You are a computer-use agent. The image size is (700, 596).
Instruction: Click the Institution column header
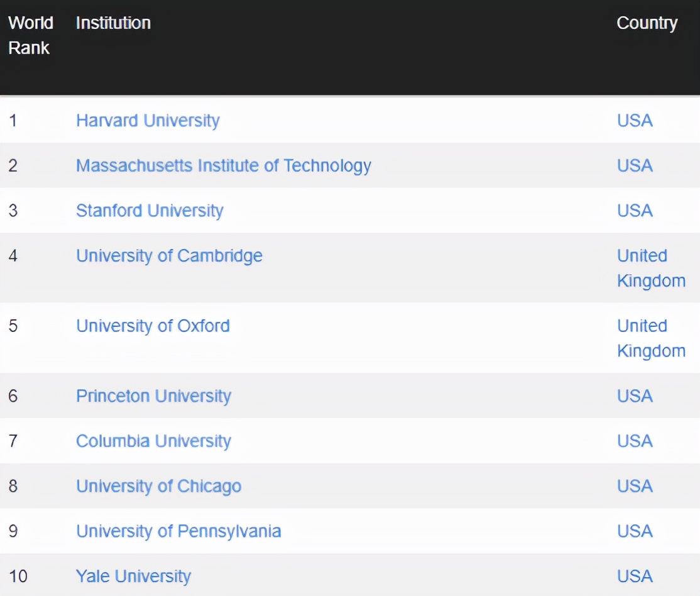click(113, 23)
